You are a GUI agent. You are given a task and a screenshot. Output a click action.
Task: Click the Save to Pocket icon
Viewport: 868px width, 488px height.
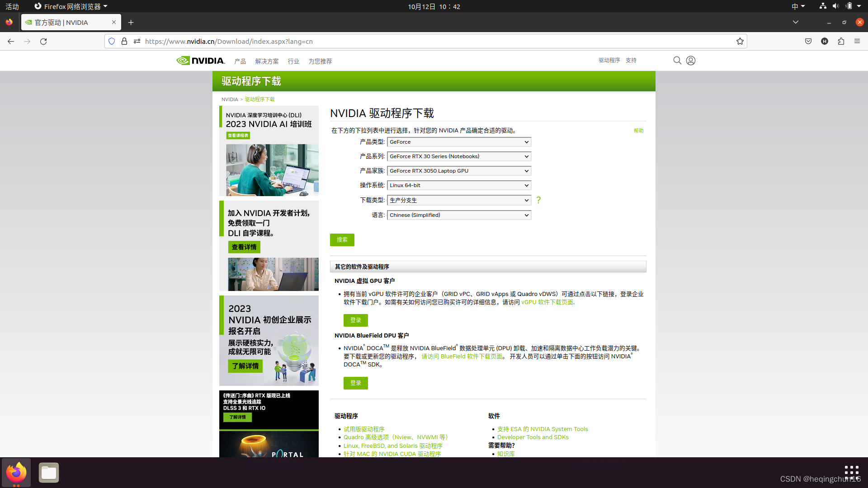tap(808, 41)
